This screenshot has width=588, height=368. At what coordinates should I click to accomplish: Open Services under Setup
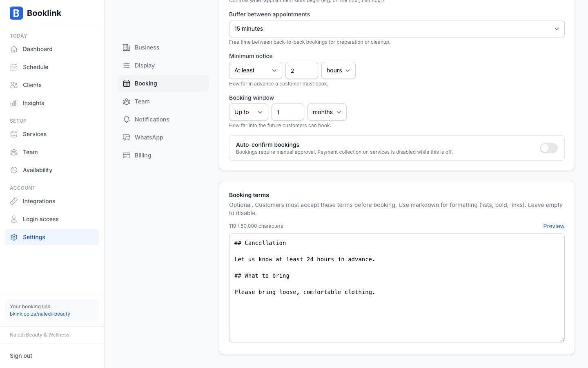(52, 134)
